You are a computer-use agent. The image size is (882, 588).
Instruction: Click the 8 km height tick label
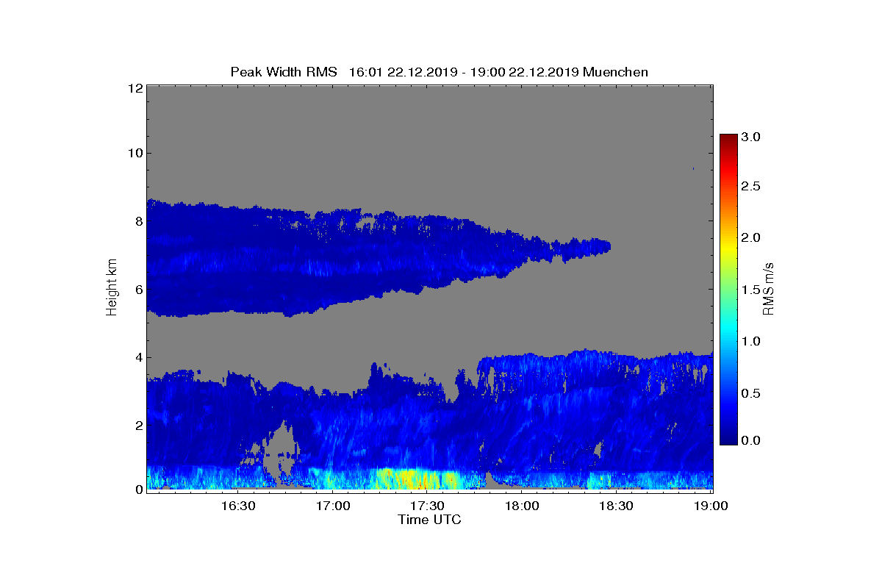click(138, 221)
